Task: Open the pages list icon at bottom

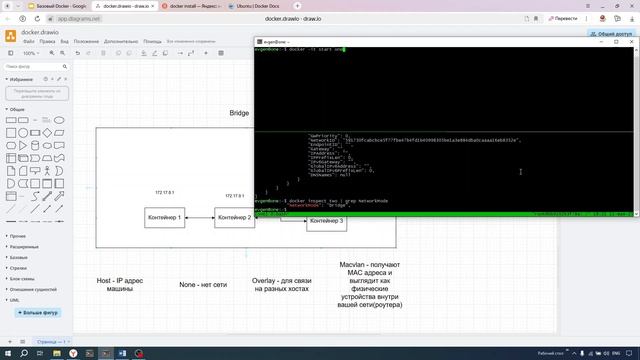Action: (x=23, y=342)
